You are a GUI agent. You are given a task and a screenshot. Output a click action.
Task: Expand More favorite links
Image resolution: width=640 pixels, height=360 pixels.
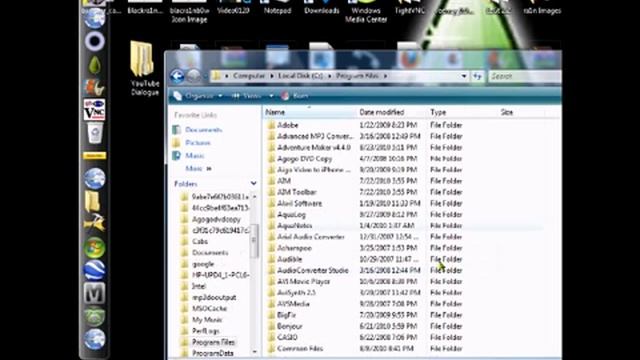click(198, 169)
